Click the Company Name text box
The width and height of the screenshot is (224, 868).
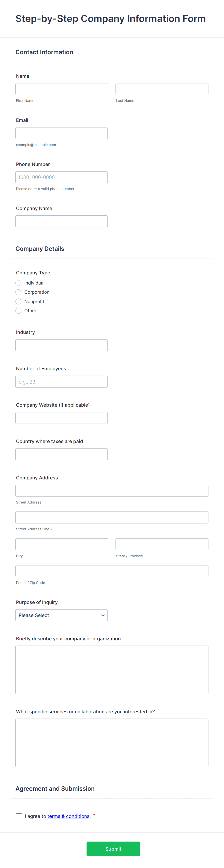pos(62,221)
